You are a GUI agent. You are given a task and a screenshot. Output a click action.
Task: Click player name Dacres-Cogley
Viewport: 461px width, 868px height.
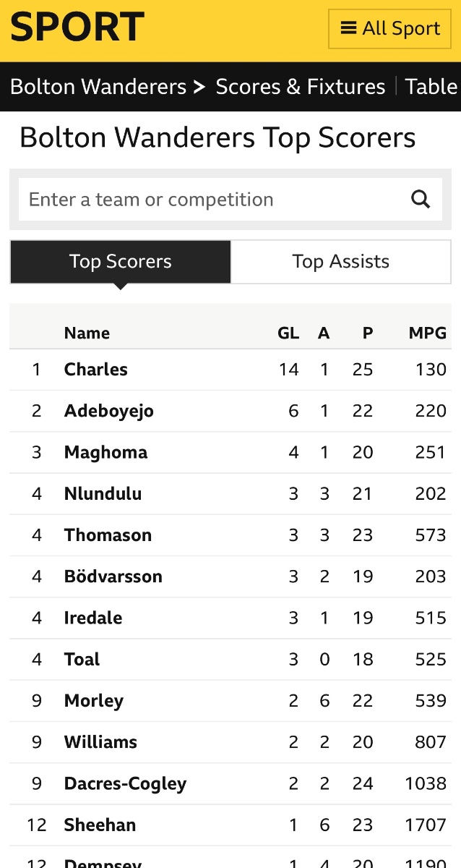125,783
